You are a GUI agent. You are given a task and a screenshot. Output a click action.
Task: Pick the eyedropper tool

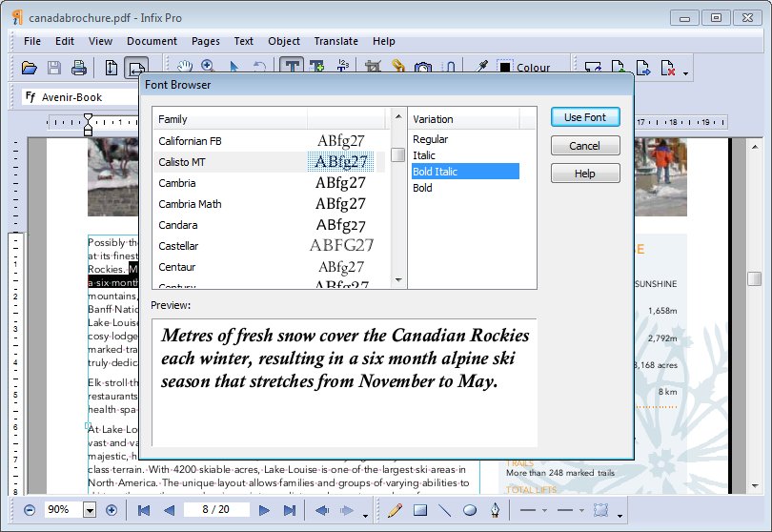[482, 68]
